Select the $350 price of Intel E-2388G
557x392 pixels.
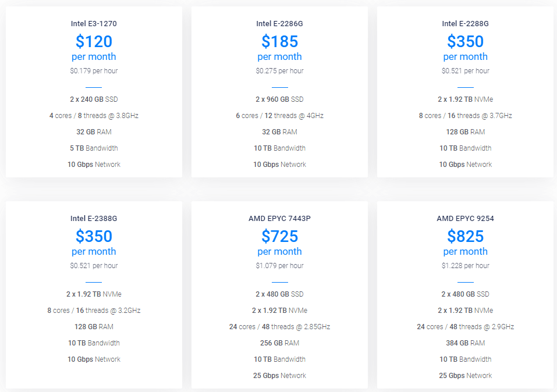(x=94, y=236)
